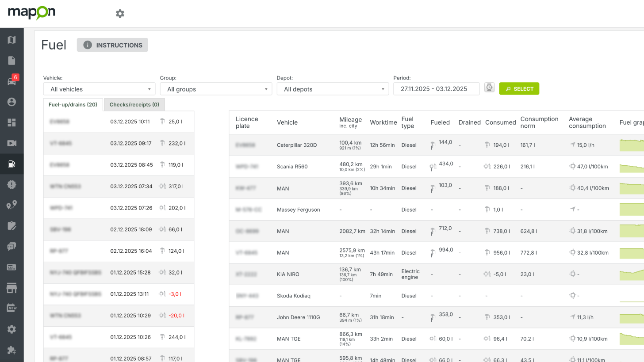
Task: Open the All groups dropdown
Action: 216,89
